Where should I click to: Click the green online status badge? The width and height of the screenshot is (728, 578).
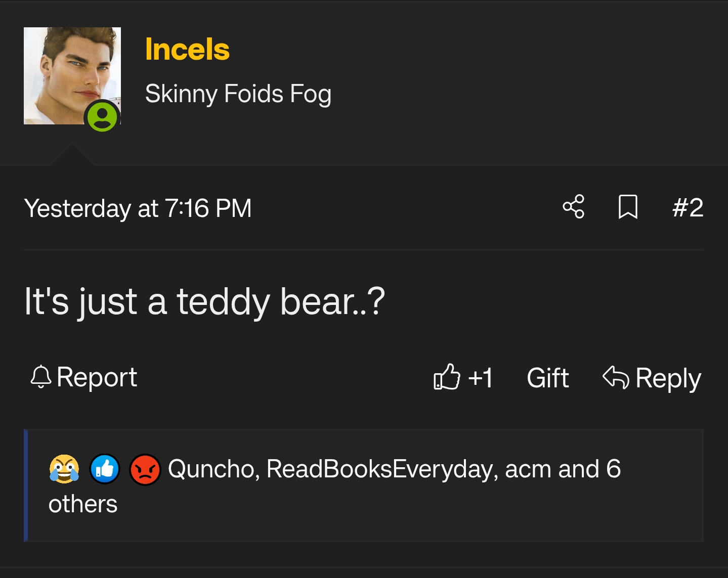pyautogui.click(x=103, y=116)
